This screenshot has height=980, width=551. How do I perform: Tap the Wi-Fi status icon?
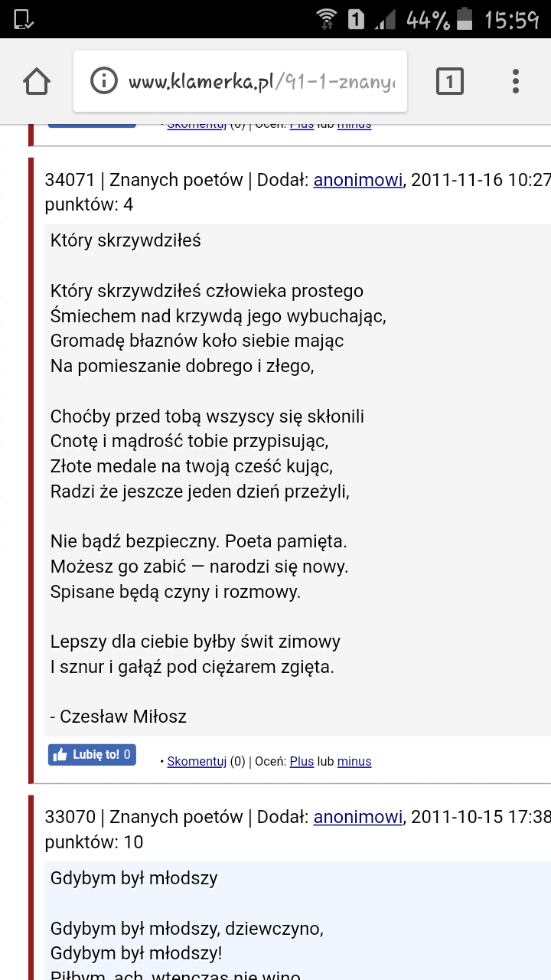tap(327, 19)
